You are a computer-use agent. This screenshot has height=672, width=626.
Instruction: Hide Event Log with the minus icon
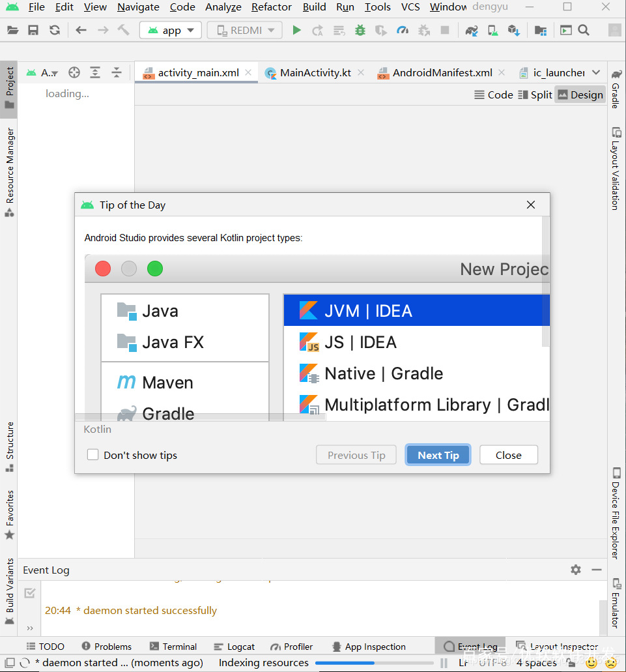tap(597, 570)
